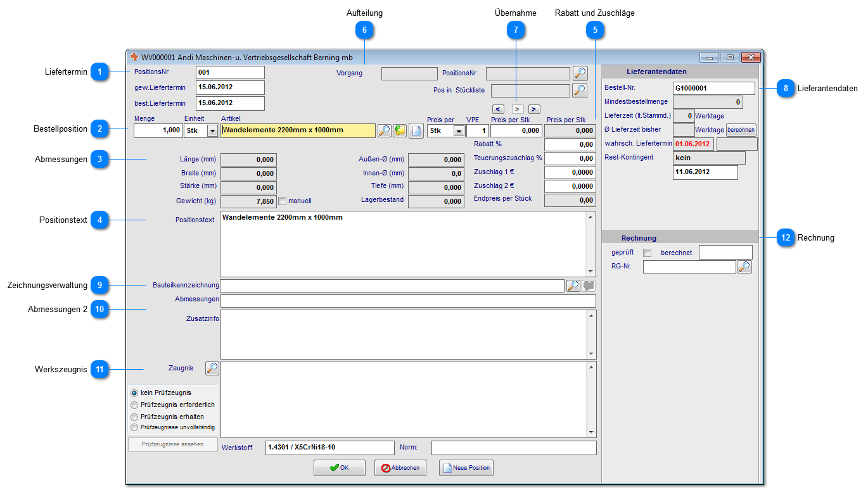This screenshot has width=868, height=490.
Task: Select 'Prüfzeugnis erforderlich' radio option
Action: tap(134, 405)
